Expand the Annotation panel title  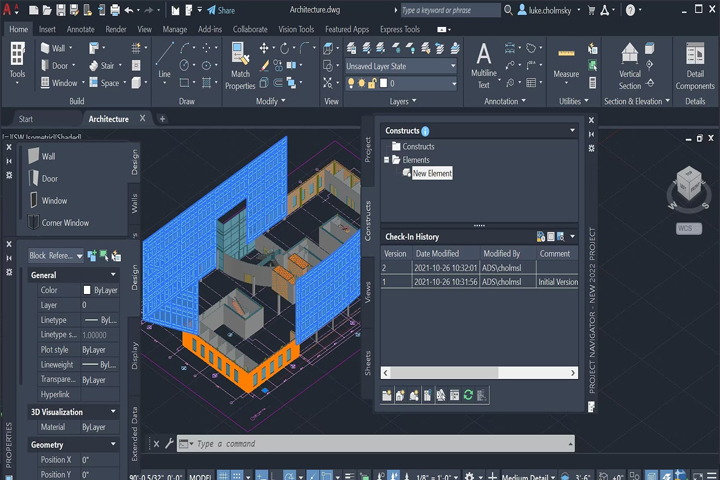point(505,101)
